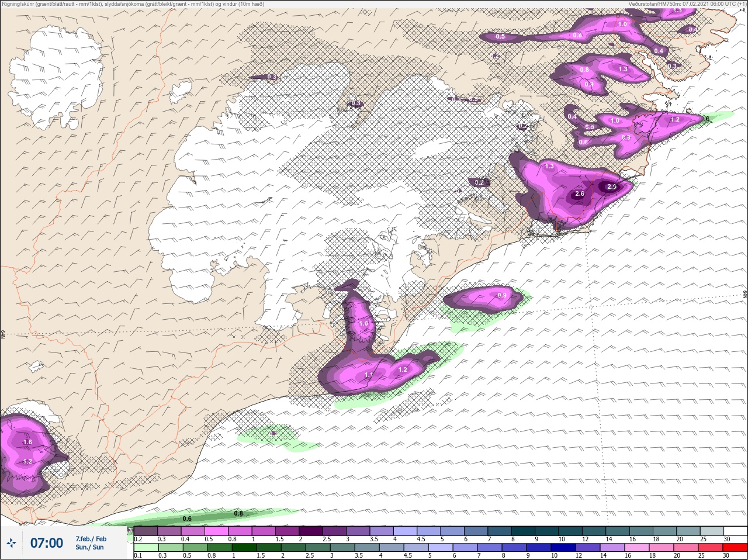
Task: Pick the darkest purple swatch at 2 in top legend
Action: (311, 531)
